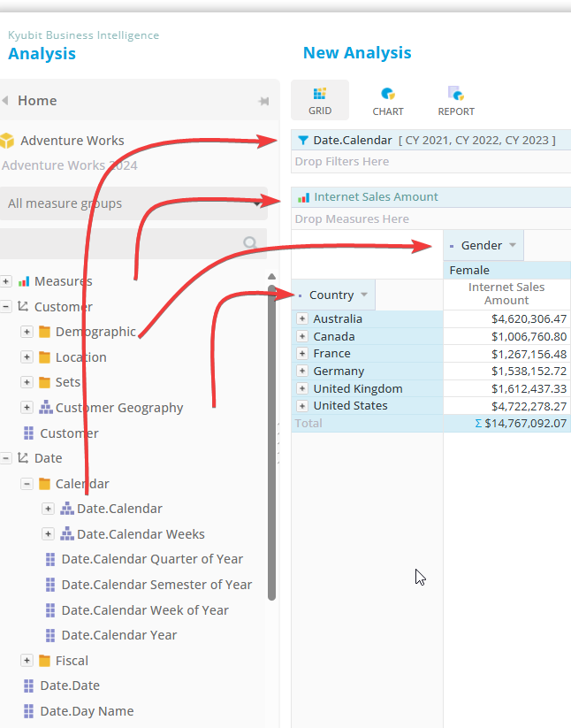Click the Internet Sales Amount measure icon

[303, 198]
